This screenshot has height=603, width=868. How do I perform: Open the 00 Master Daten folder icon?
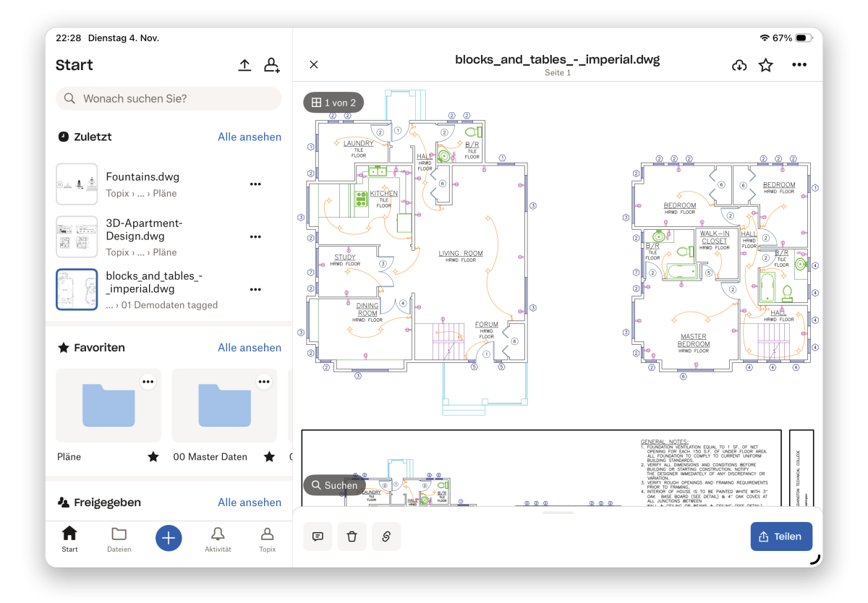pos(224,405)
